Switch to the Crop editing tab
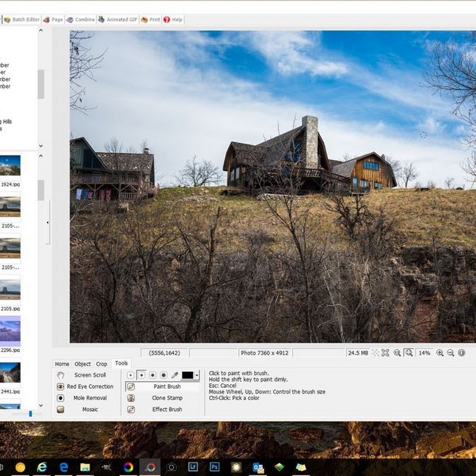Screen dimensions: 476x476 (x=102, y=364)
